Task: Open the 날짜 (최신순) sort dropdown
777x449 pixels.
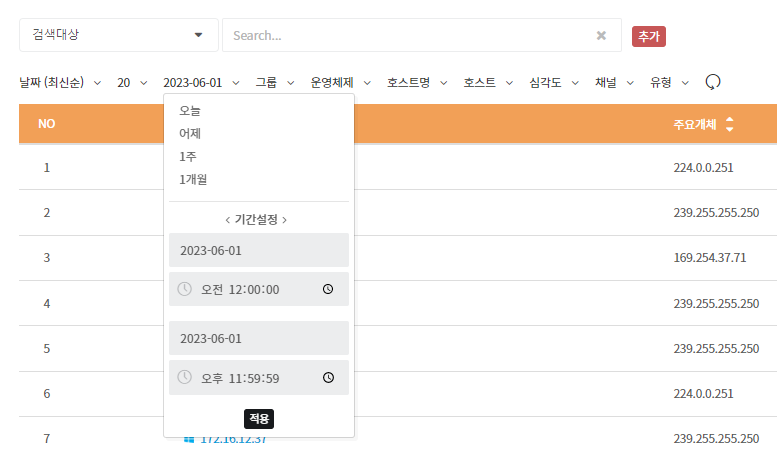Action: pos(60,82)
